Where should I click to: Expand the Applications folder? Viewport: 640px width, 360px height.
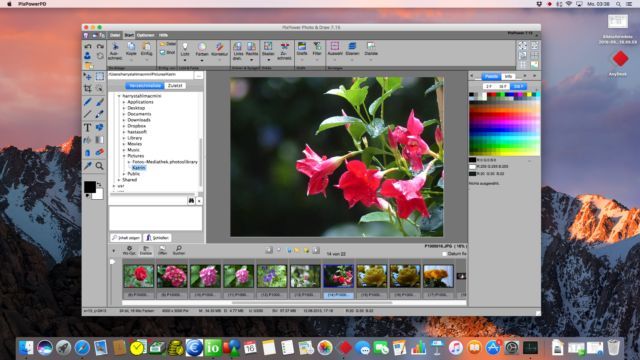[x=124, y=102]
